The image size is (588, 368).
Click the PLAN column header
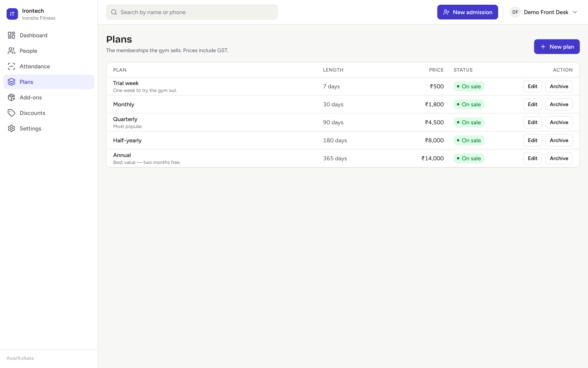pos(120,70)
